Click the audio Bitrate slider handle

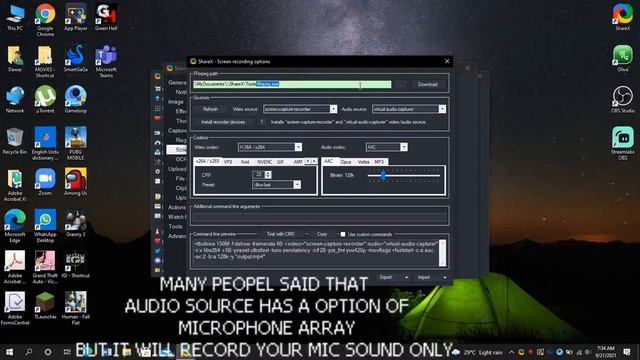click(383, 176)
